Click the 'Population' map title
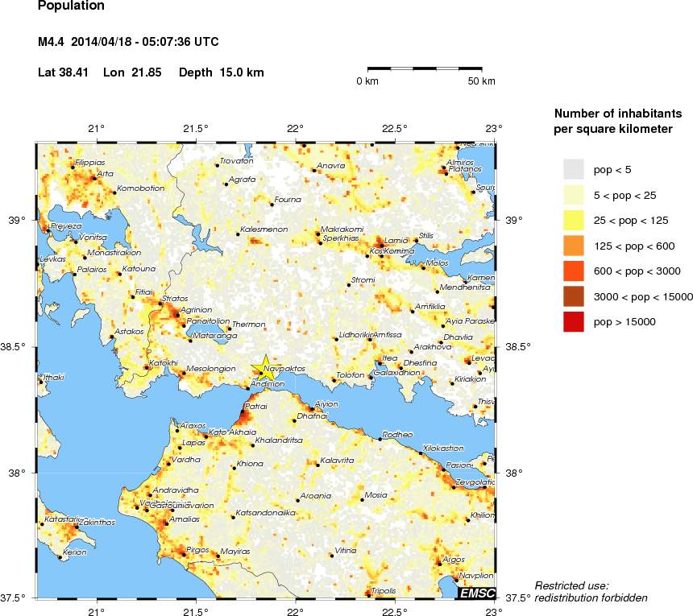 click(x=71, y=6)
